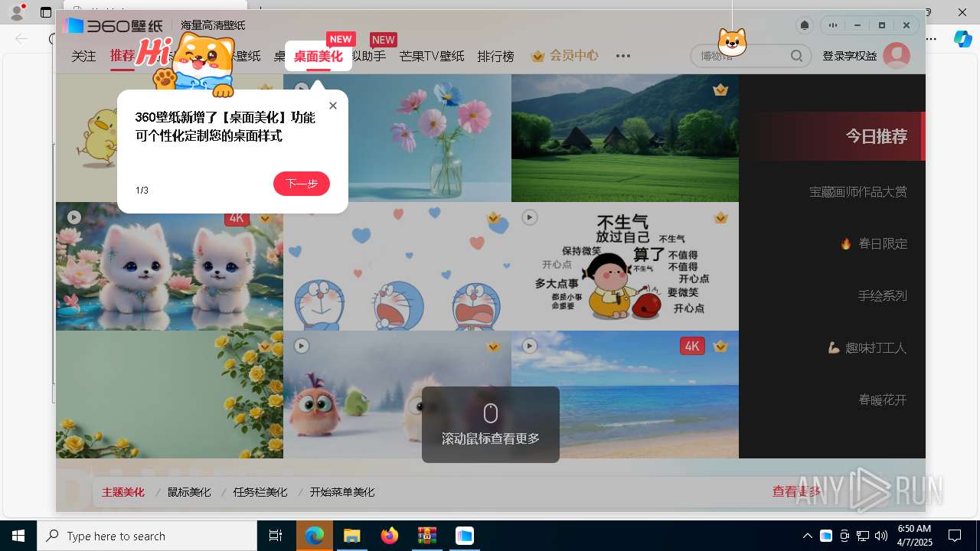Image resolution: width=980 pixels, height=551 pixels.
Task: Open the 不生气 cartoon wallpaper
Action: click(625, 266)
